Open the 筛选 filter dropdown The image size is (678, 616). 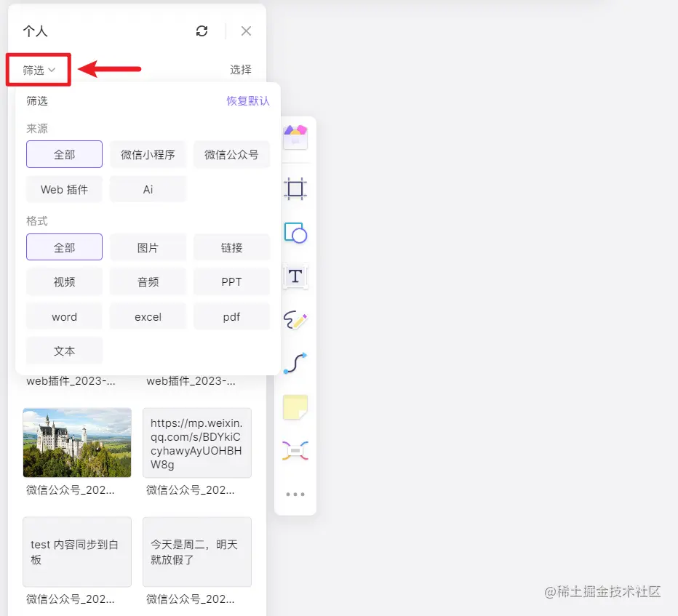pyautogui.click(x=39, y=70)
